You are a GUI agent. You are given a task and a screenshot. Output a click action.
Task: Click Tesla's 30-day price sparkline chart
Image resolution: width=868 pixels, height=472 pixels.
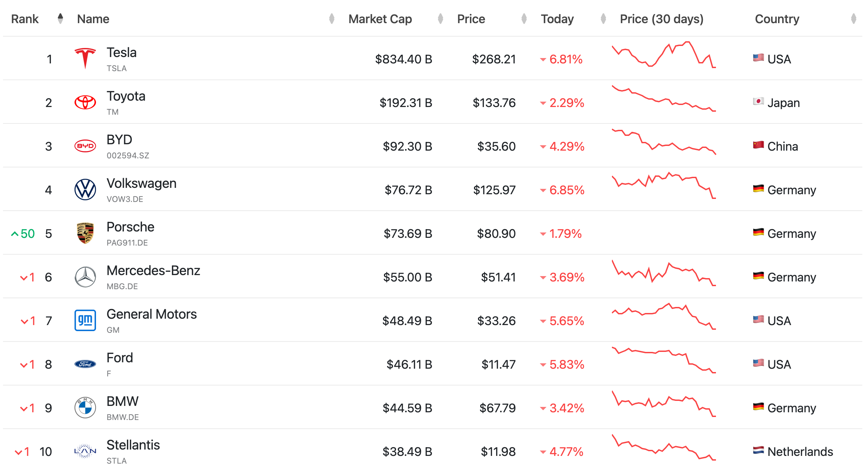[664, 55]
